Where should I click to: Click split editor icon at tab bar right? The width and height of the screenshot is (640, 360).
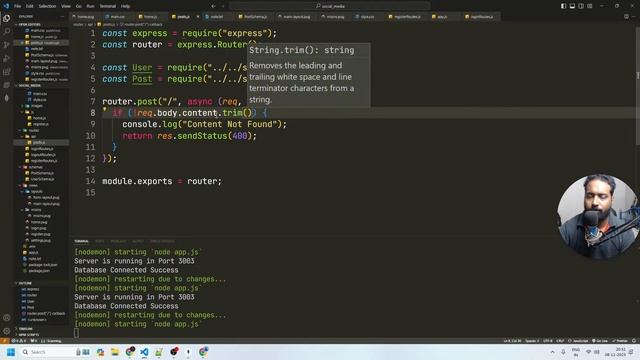pyautogui.click(x=626, y=17)
